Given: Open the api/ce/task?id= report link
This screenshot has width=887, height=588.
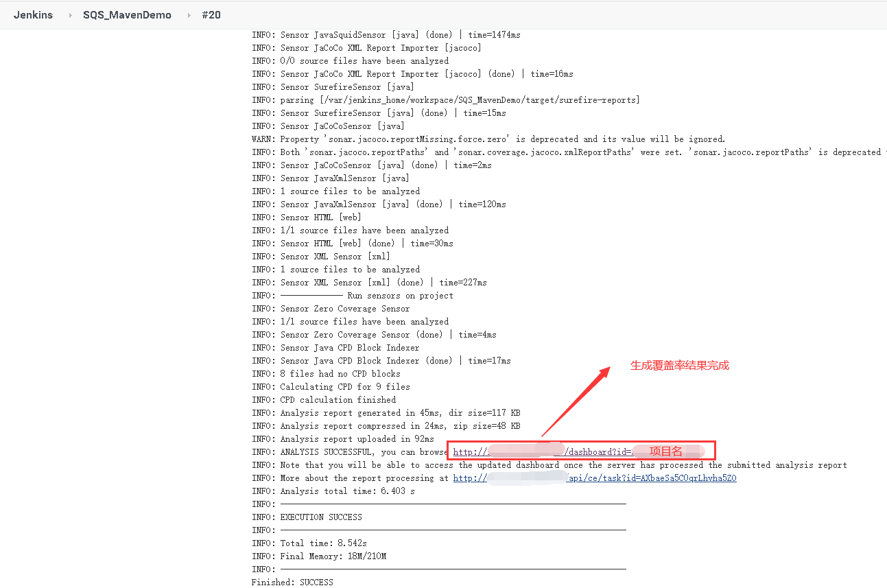Looking at the screenshot, I should tap(595, 478).
